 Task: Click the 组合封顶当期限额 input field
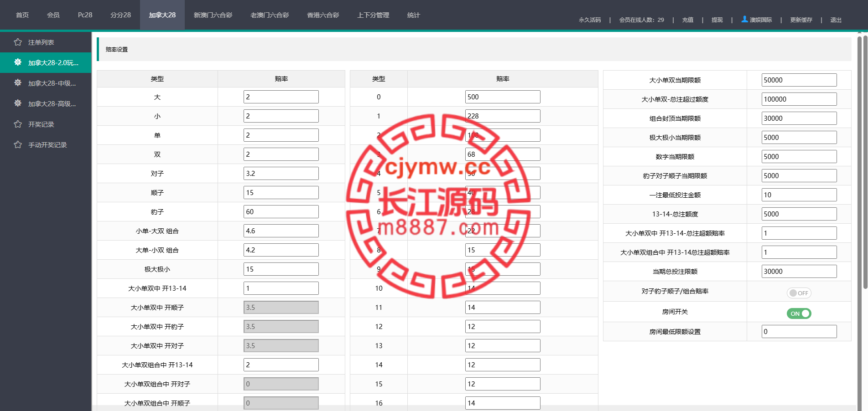click(799, 118)
